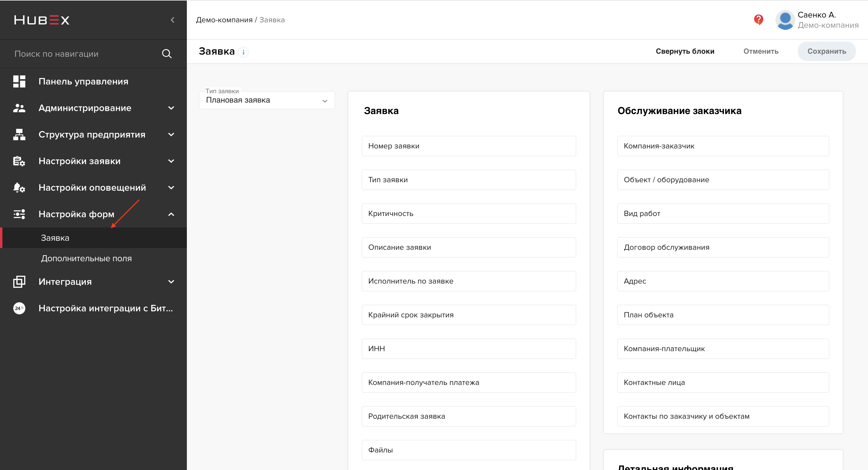Click the Демо-компания breadcrumb link
The image size is (868, 470).
tap(224, 20)
